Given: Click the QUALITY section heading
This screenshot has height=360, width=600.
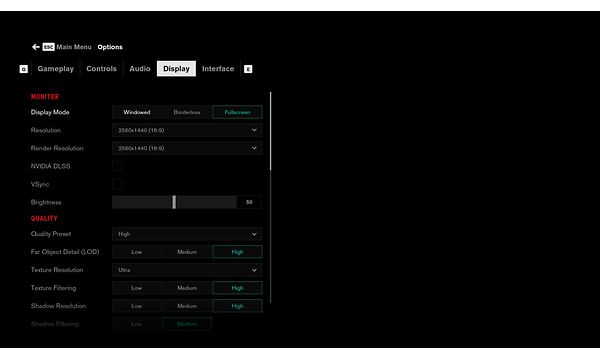Looking at the screenshot, I should click(x=44, y=218).
